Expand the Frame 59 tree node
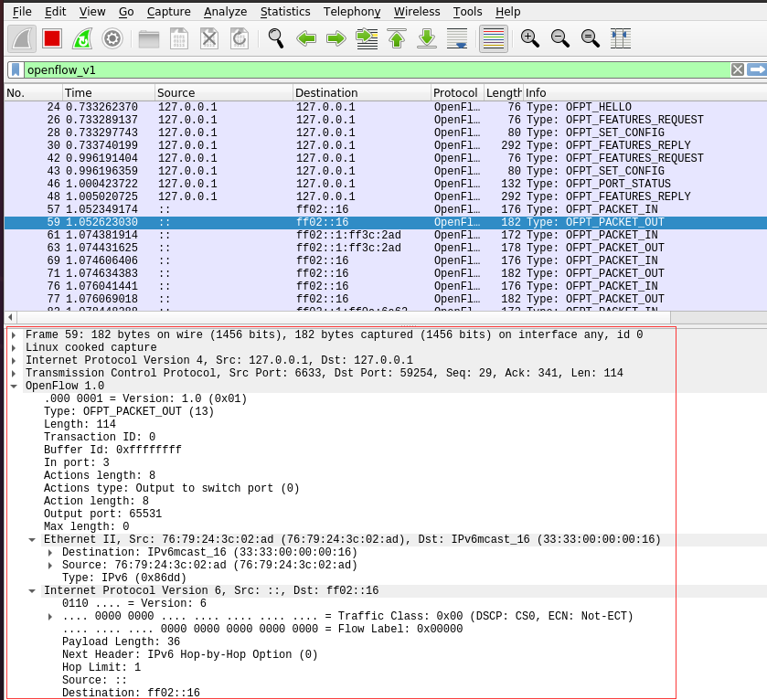 click(14, 334)
